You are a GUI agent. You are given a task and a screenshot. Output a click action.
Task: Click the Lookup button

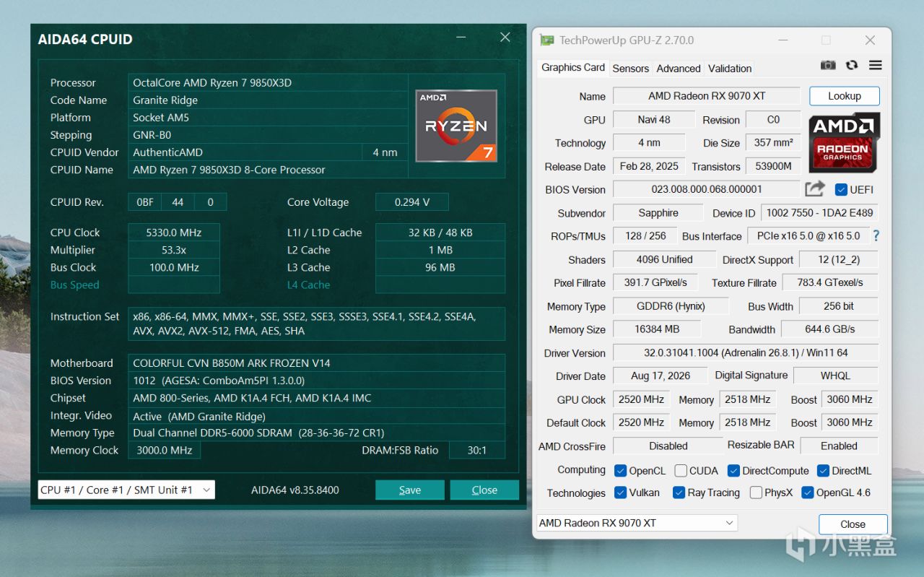click(844, 96)
